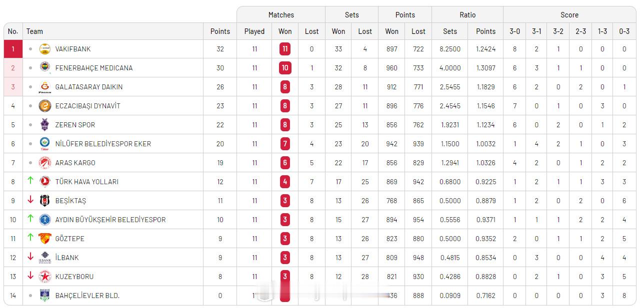Viewport: 644px width, 308px height.
Task: Click the red rank 1 cell
Action: pyautogui.click(x=13, y=49)
